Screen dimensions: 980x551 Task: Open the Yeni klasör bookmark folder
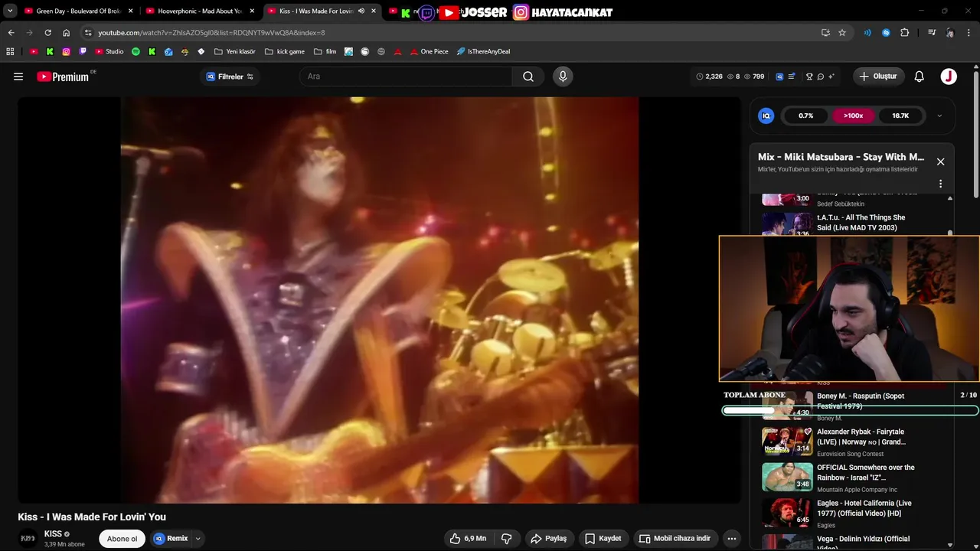coord(234,51)
